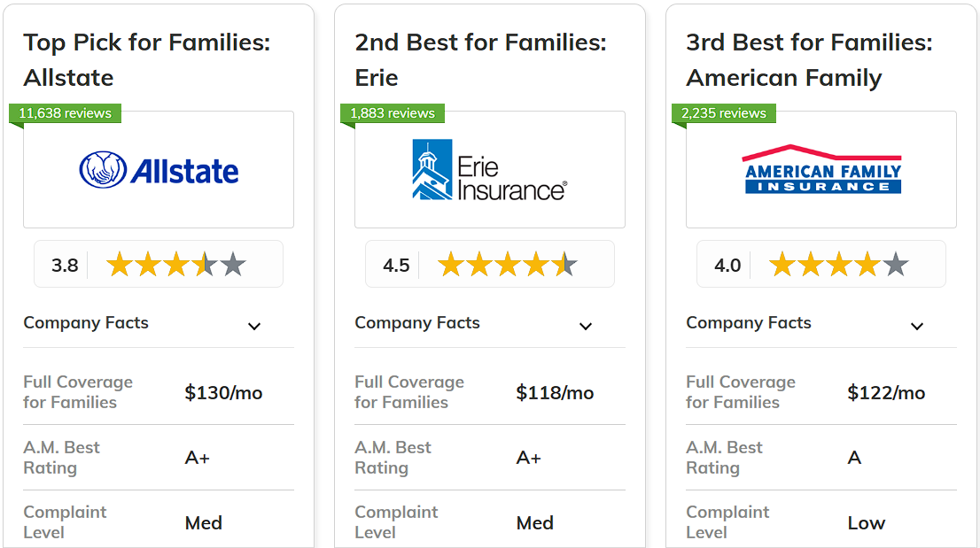Collapse American Family Company Facts chevron
The image size is (980, 548).
pyautogui.click(x=916, y=326)
